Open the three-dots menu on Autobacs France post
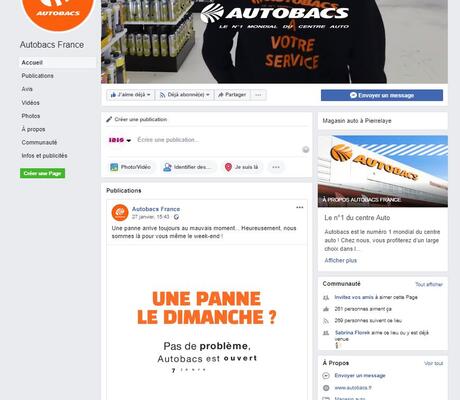This screenshot has width=460, height=400. coord(300,207)
